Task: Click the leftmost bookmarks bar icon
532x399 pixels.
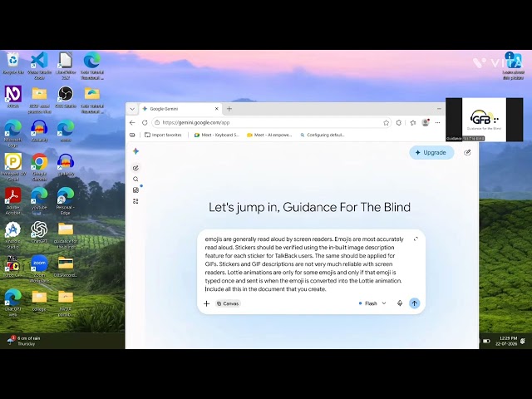Action: [x=132, y=135]
